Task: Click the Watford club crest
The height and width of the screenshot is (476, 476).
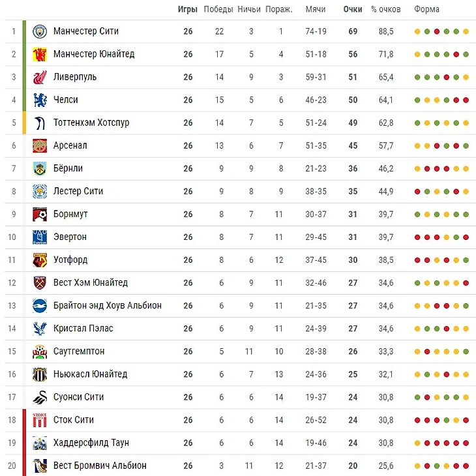Action: point(40,260)
